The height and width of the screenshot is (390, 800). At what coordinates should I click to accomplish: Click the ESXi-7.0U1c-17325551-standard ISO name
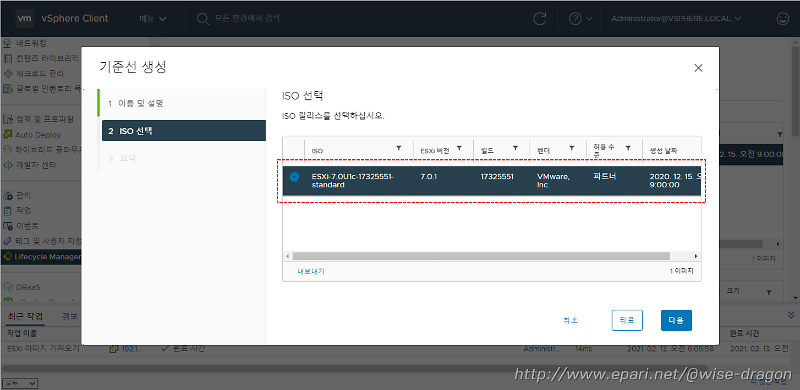coord(353,181)
